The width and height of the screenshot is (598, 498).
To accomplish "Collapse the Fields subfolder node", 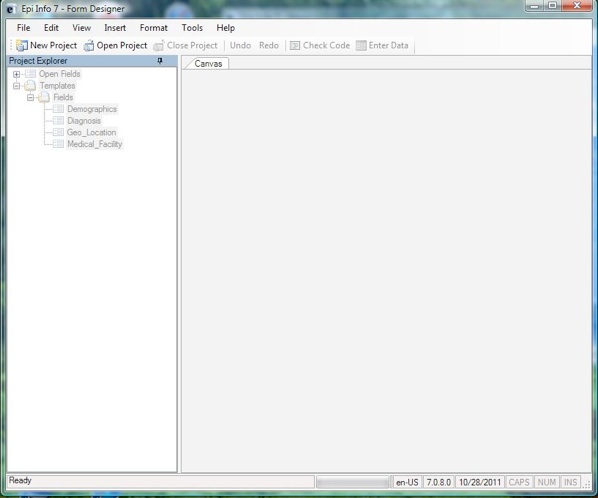I will (x=31, y=98).
